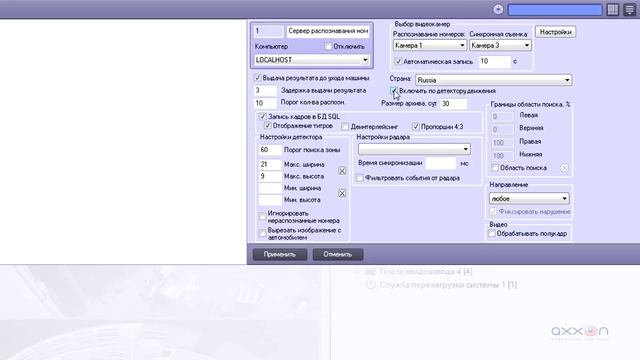The height and width of the screenshot is (360, 640).
Task: Open the Направление любое dropdown
Action: click(529, 198)
